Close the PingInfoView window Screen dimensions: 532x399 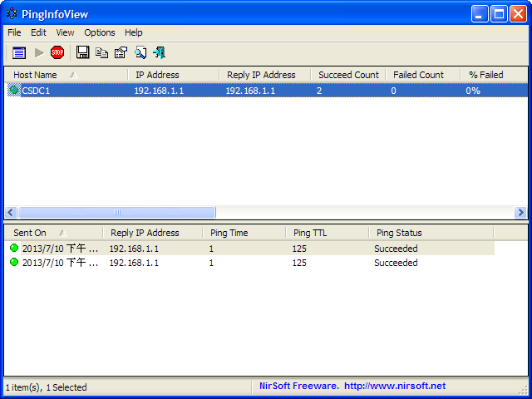(519, 14)
